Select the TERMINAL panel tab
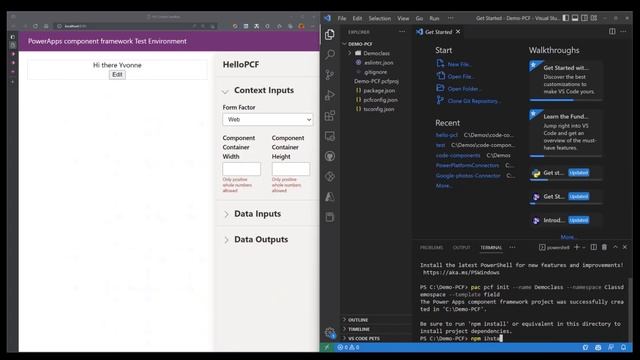Image resolution: width=640 pixels, height=360 pixels. [491, 248]
